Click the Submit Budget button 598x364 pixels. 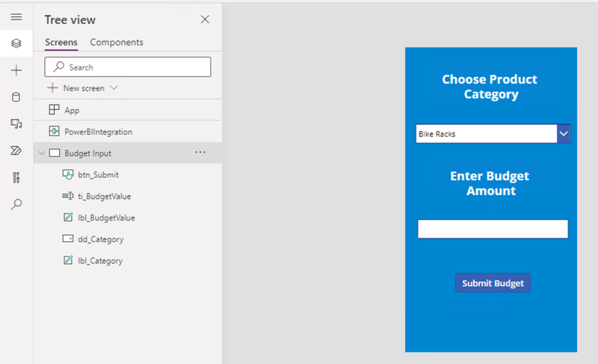(493, 283)
